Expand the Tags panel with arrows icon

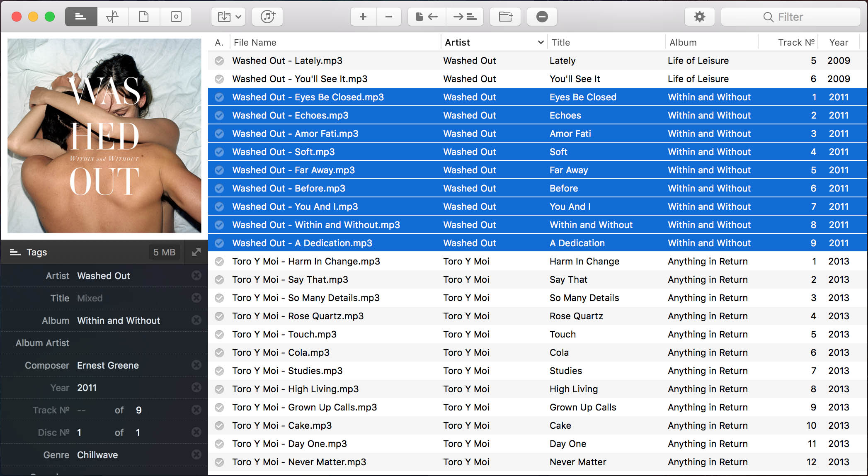tap(196, 252)
